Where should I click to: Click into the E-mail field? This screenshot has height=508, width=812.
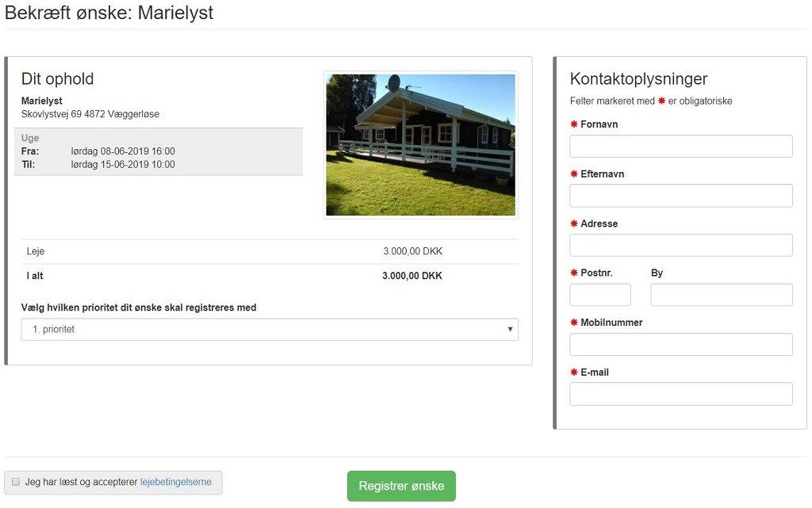pyautogui.click(x=681, y=394)
